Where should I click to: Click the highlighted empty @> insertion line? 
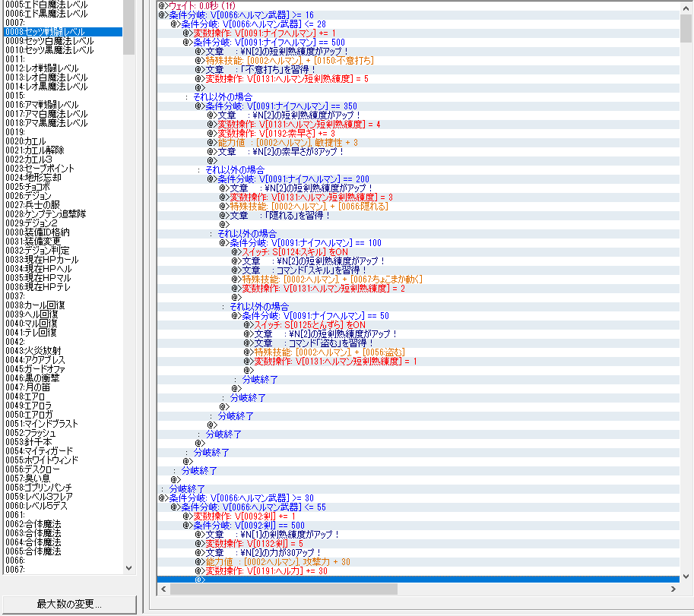(418, 580)
